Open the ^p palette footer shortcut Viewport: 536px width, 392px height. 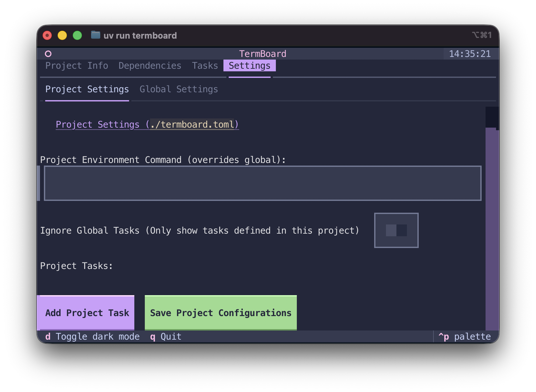click(x=465, y=336)
